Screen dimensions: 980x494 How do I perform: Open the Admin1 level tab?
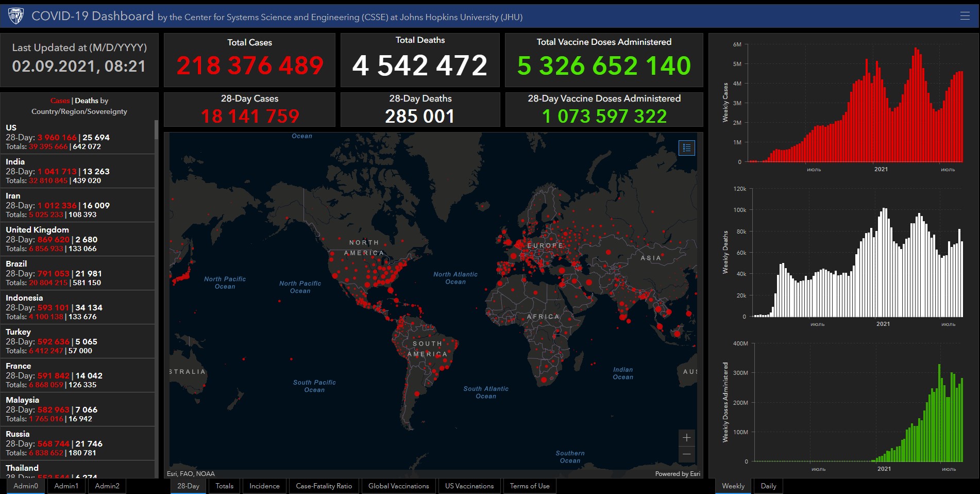[x=66, y=486]
